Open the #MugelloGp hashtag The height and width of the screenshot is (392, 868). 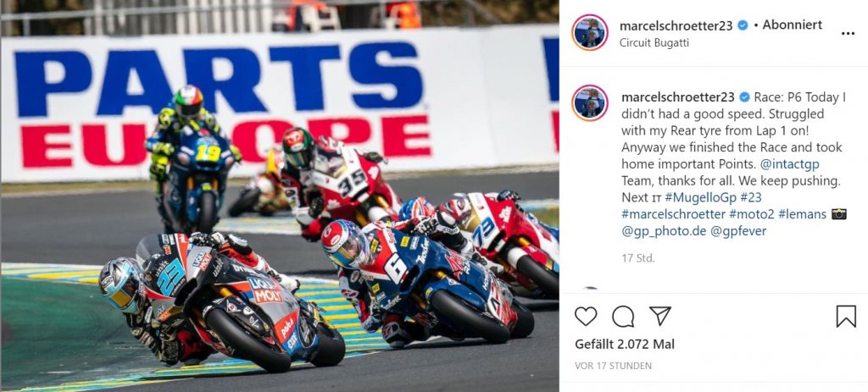pyautogui.click(x=695, y=197)
